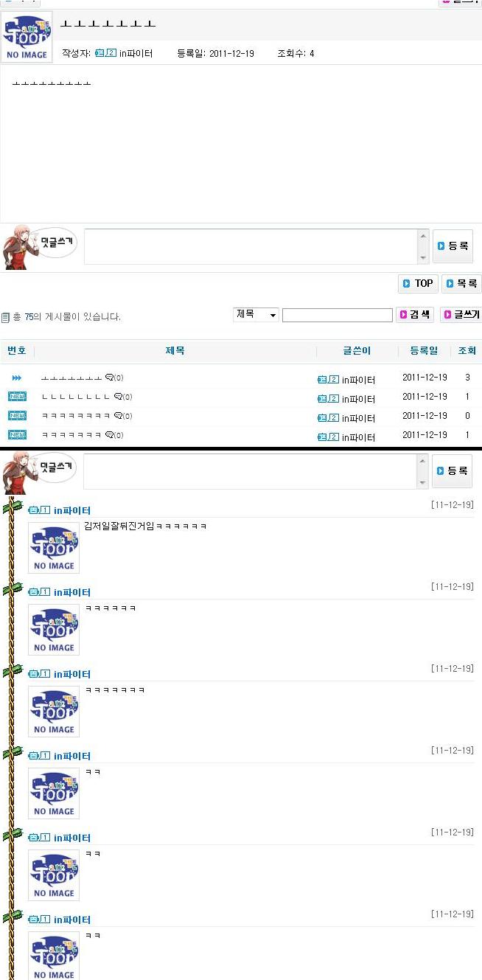
Task: Click the level badge beside the post author in파이터
Action: [106, 53]
